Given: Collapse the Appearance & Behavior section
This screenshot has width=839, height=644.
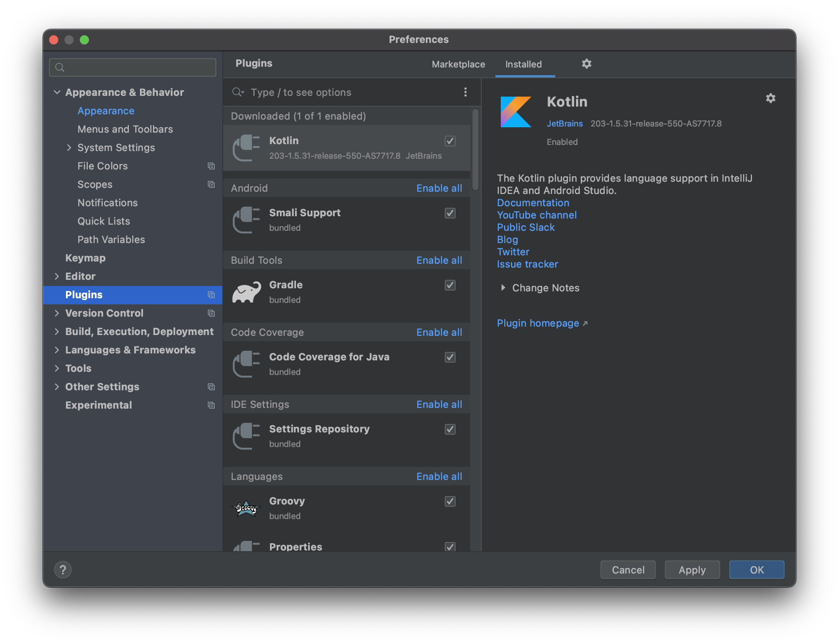Looking at the screenshot, I should pos(57,92).
